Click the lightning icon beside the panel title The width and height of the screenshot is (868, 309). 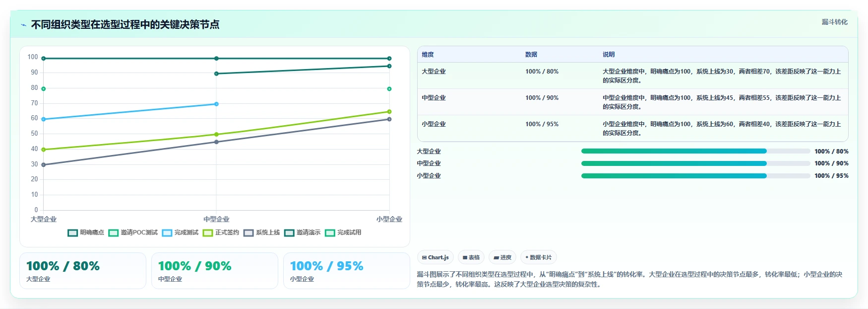[x=23, y=25]
